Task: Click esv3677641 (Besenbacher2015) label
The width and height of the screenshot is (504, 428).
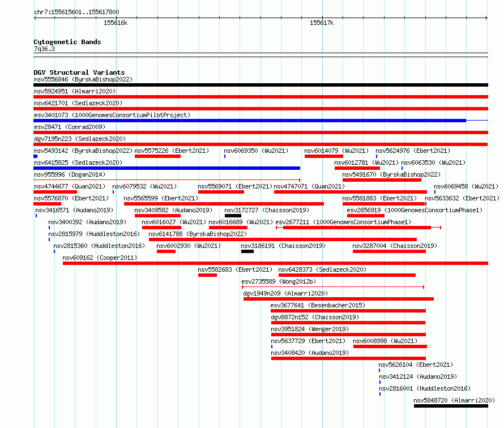Action: pos(318,305)
